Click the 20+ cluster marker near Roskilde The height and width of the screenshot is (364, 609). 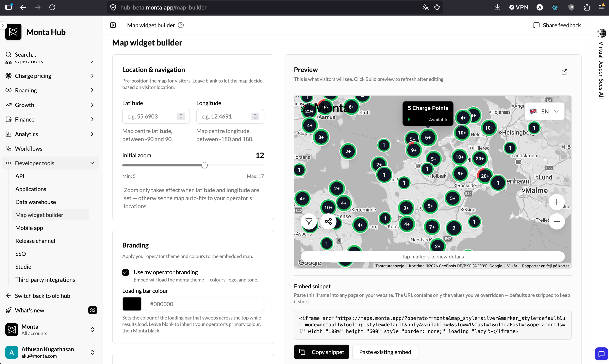(x=485, y=176)
